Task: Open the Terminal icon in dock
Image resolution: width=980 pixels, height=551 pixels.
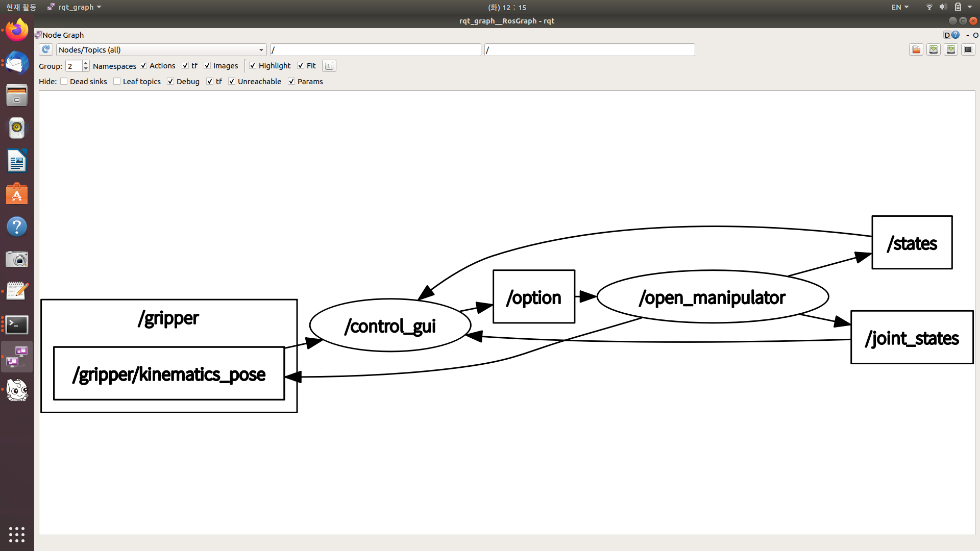Action: 17,324
